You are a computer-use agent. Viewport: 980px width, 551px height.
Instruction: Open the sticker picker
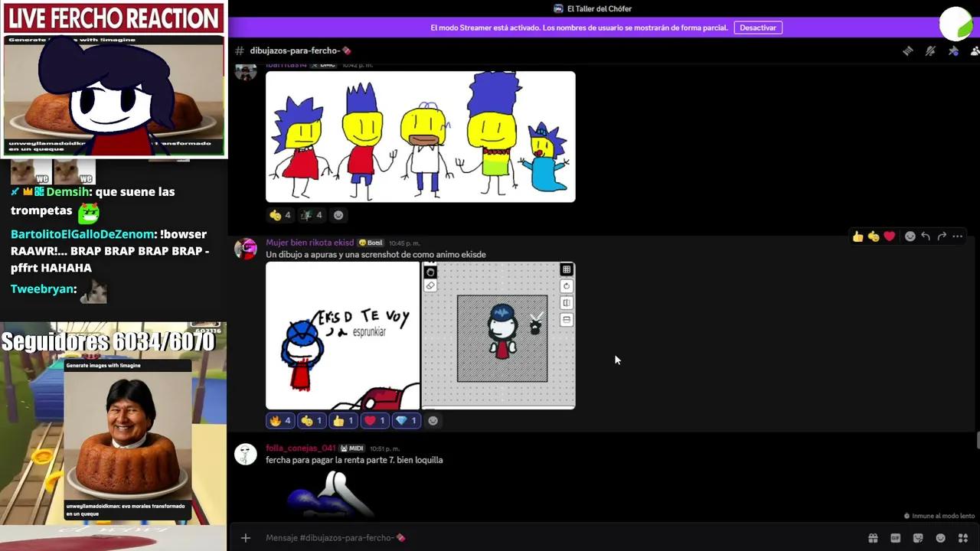[x=918, y=538]
